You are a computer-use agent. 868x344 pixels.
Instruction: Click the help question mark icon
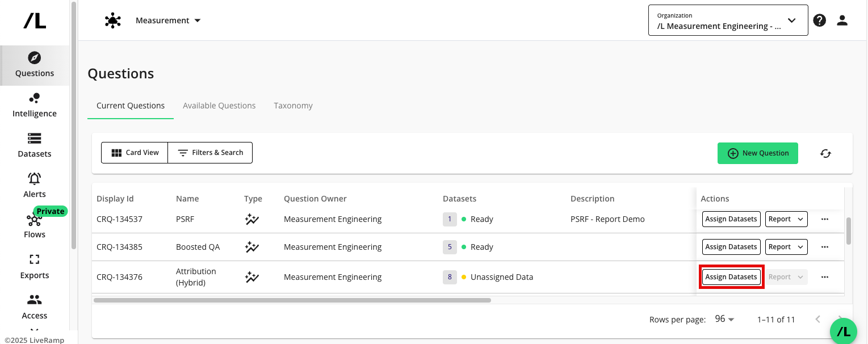click(819, 20)
